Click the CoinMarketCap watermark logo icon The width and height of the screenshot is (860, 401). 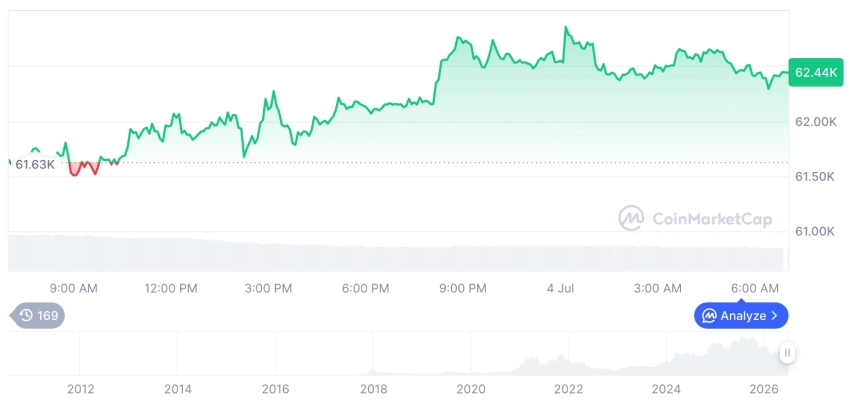click(x=631, y=218)
